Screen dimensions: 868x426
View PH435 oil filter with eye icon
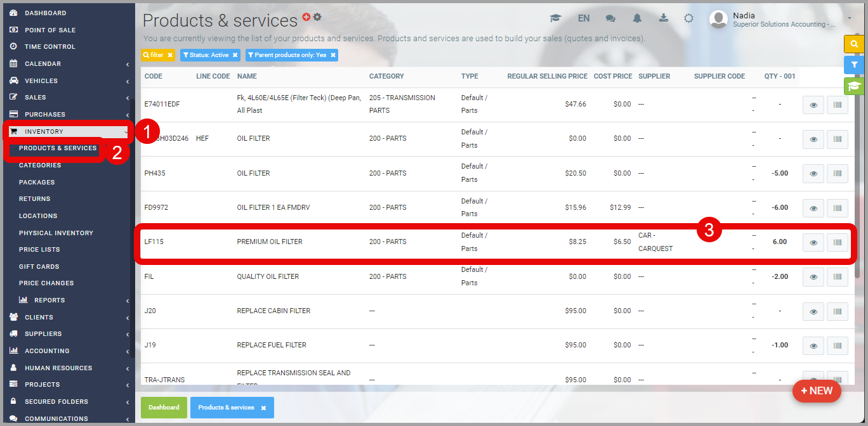pos(813,174)
